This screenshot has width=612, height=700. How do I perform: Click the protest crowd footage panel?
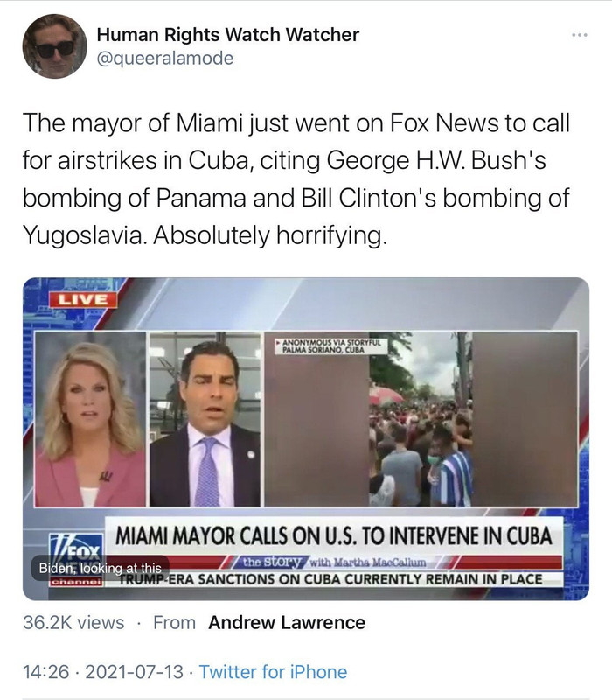pyautogui.click(x=421, y=419)
